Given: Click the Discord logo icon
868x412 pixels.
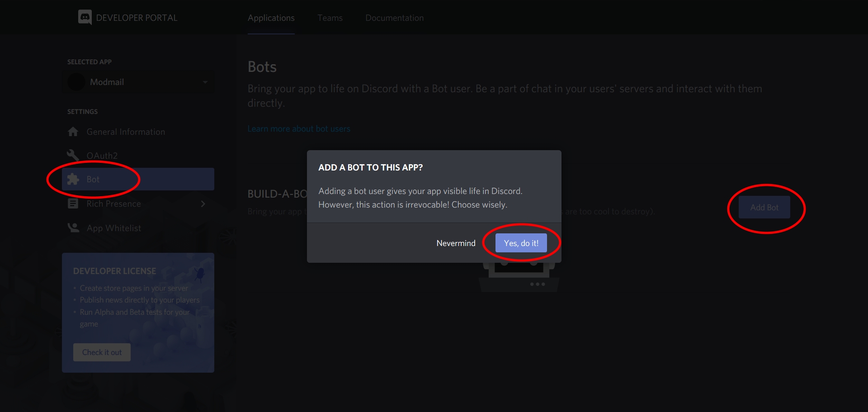Looking at the screenshot, I should click(x=85, y=18).
